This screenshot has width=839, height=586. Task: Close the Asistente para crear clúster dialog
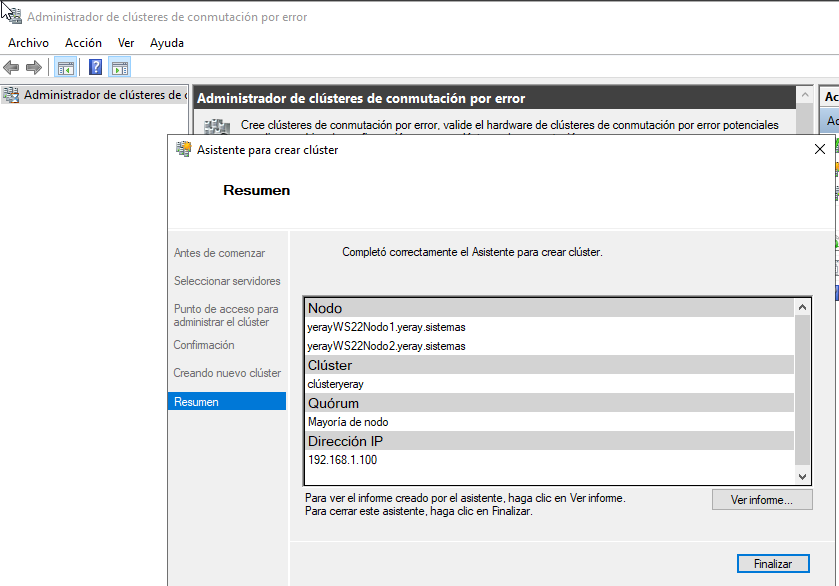click(x=820, y=149)
